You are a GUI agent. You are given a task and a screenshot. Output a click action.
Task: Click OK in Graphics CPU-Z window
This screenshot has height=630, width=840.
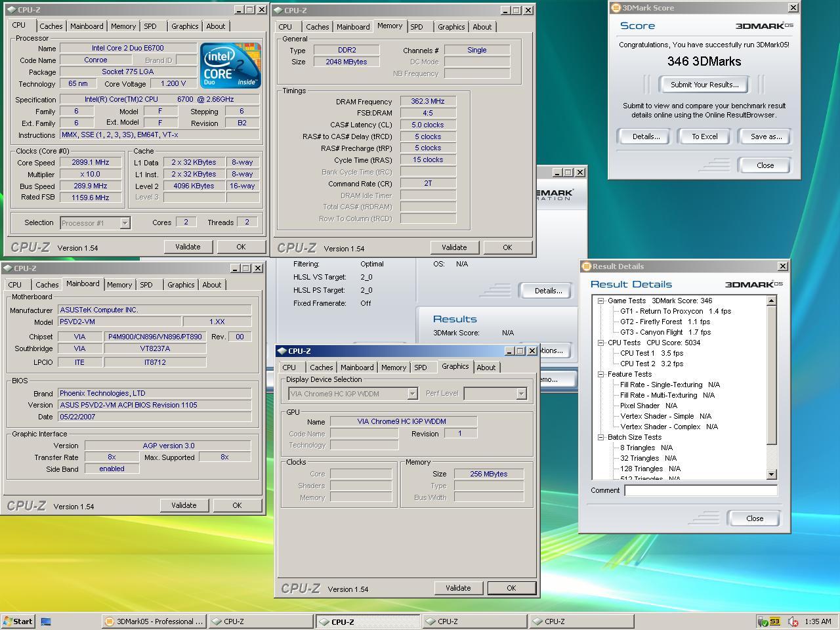[511, 588]
